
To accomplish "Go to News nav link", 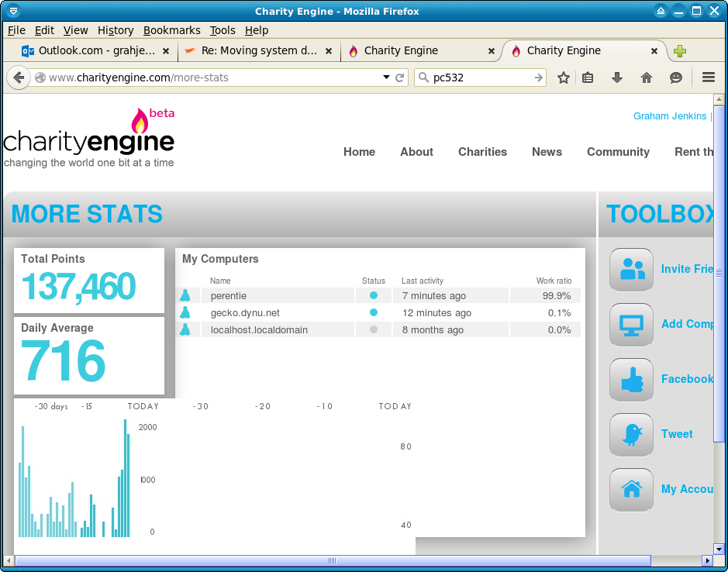I will 547,152.
